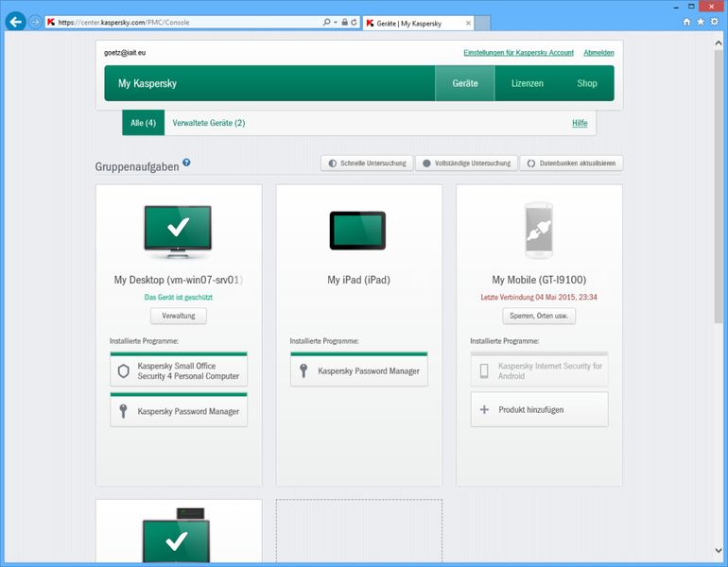The height and width of the screenshot is (567, 728).
Task: Click the vertical scrollbar thumb
Action: pos(719,185)
